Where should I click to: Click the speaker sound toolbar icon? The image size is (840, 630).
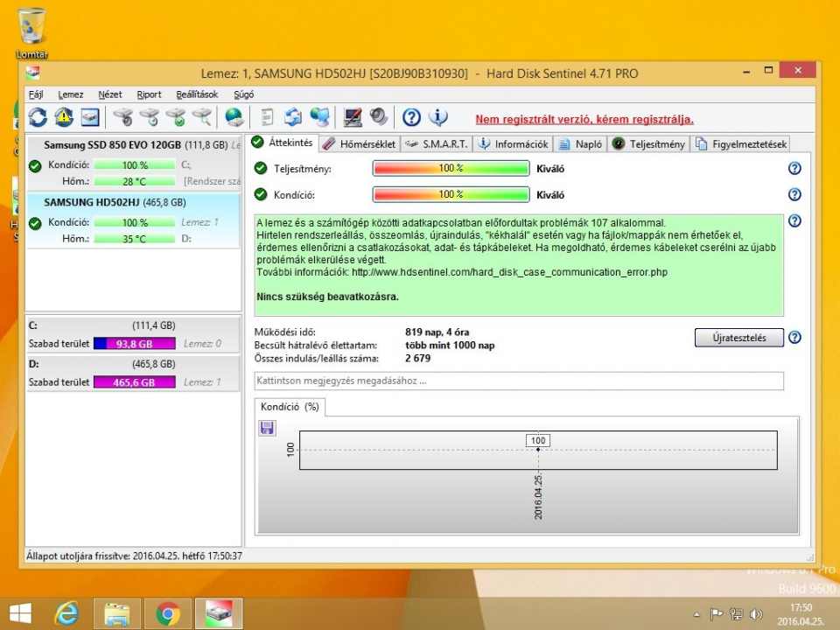pyautogui.click(x=379, y=116)
